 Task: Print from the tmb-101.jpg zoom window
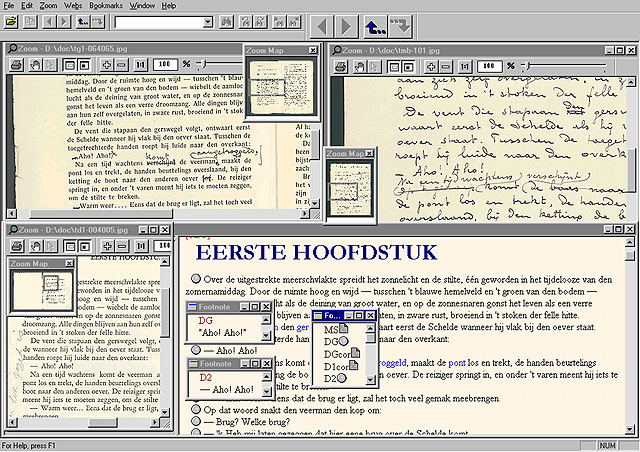pyautogui.click(x=341, y=66)
